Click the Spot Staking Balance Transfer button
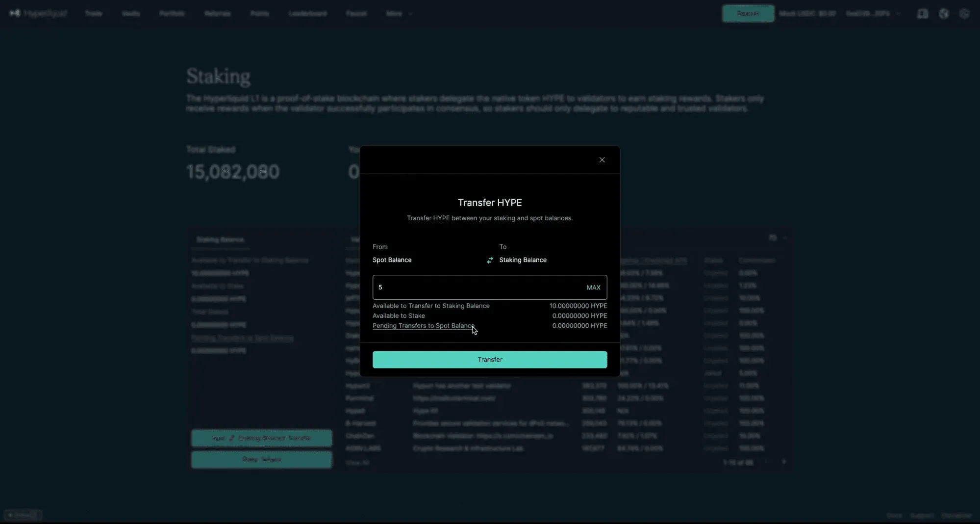980x524 pixels. (x=261, y=438)
